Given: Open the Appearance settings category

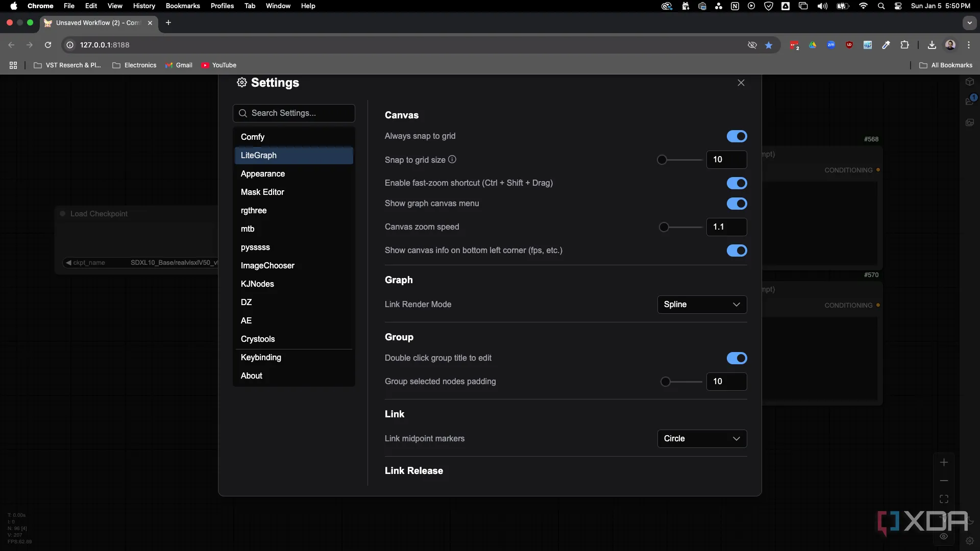Looking at the screenshot, I should point(294,173).
